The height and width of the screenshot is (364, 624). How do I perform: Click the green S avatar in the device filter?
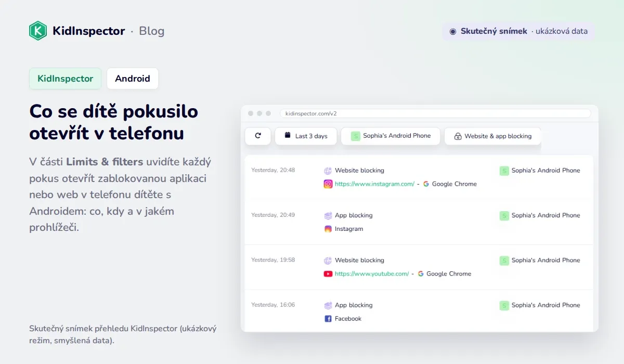[x=356, y=136]
